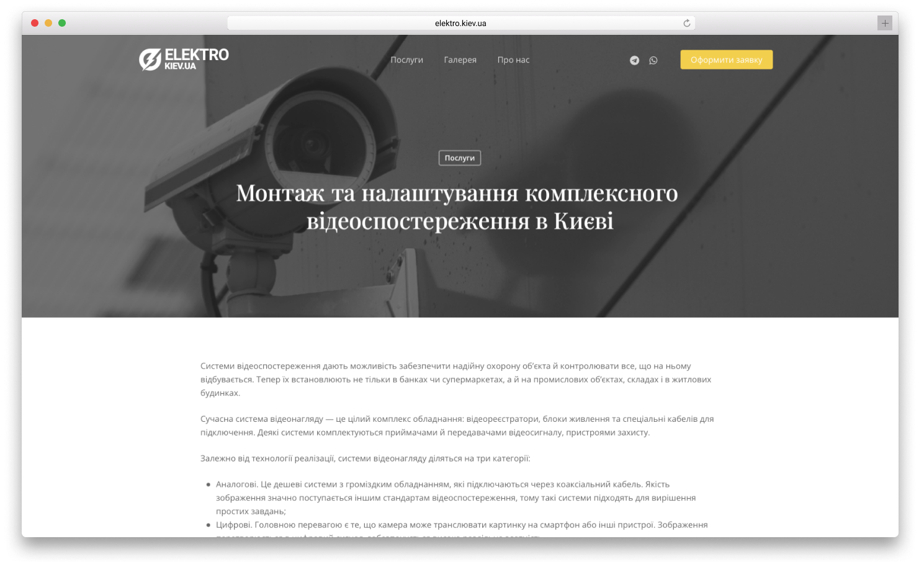This screenshot has height=562, width=924.
Task: Focus the elektro.kiev.ua address bar
Action: [460, 24]
